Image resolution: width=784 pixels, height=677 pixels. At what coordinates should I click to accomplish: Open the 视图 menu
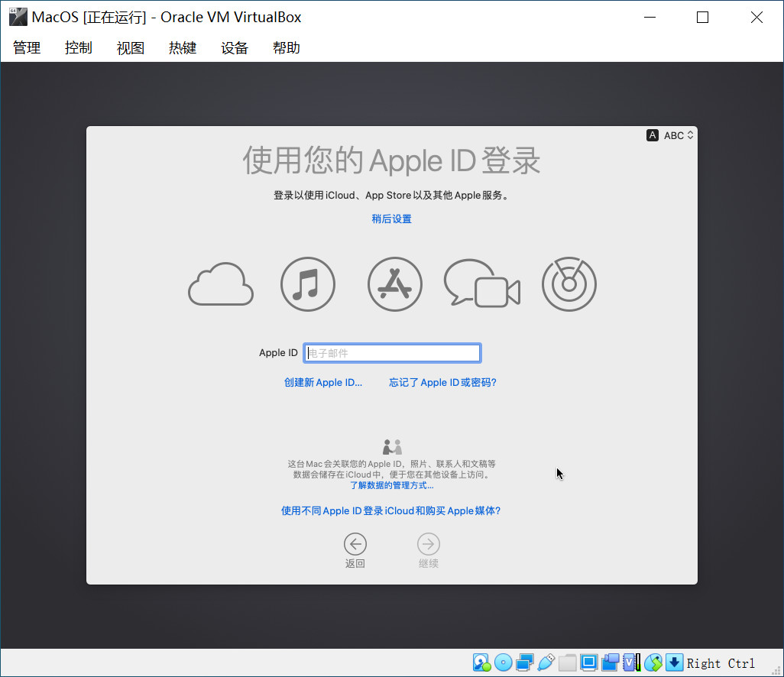click(131, 48)
